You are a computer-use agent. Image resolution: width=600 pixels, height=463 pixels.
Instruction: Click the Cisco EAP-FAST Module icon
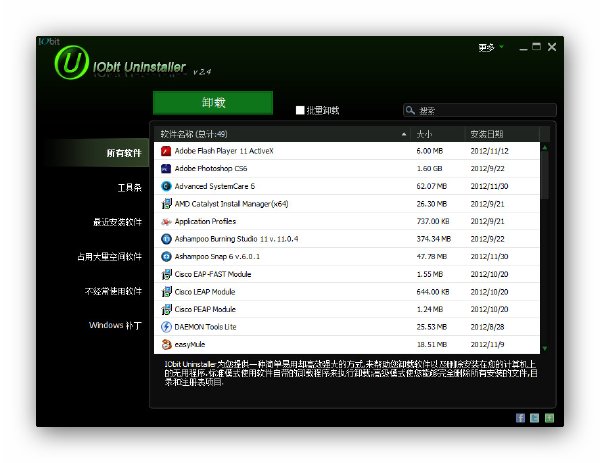click(166, 274)
